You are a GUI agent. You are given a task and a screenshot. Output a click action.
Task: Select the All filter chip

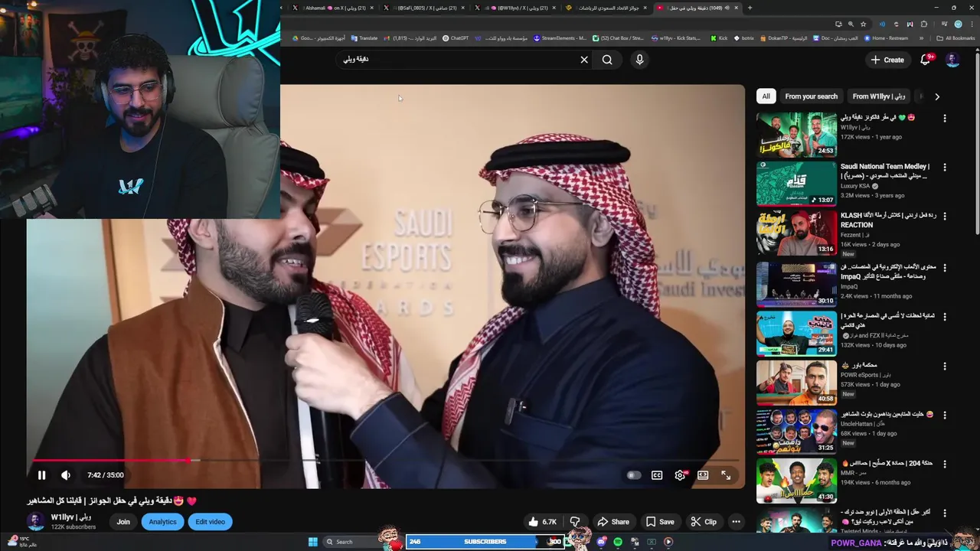[x=766, y=96]
